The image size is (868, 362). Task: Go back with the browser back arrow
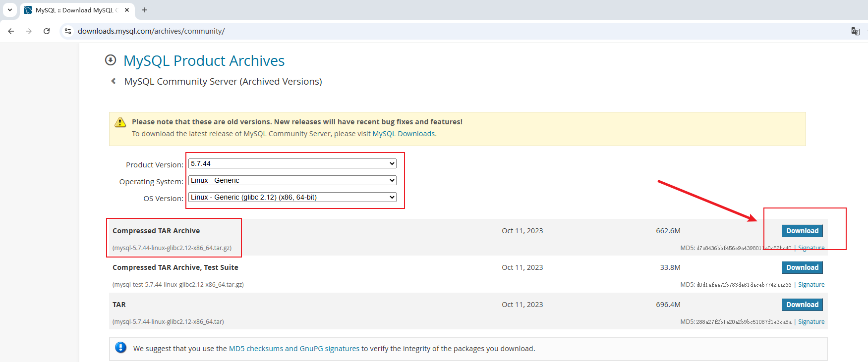tap(11, 31)
